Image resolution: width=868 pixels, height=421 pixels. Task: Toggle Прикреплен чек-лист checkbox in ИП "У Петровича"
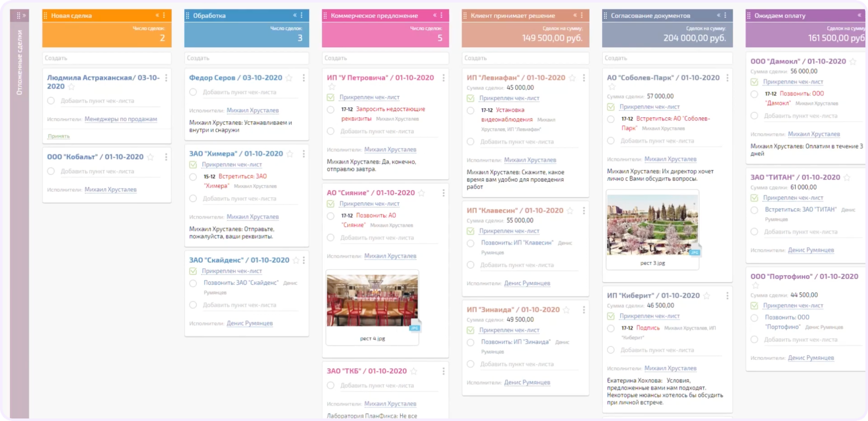coord(331,98)
